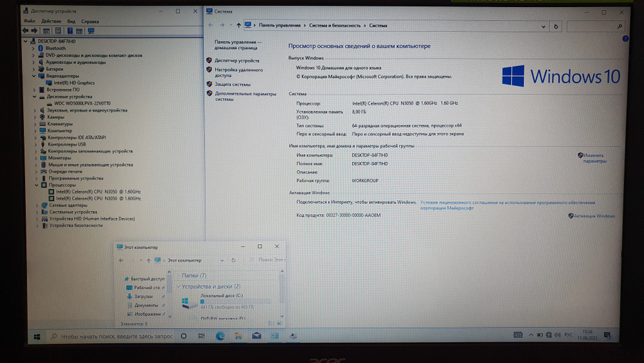
Task: Expand the Камеры node
Action: (x=35, y=117)
